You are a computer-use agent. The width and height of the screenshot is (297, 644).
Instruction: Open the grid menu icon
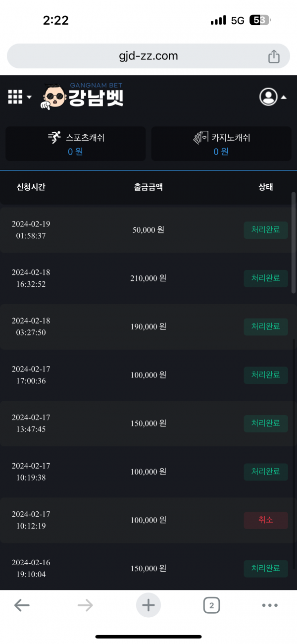tap(15, 97)
